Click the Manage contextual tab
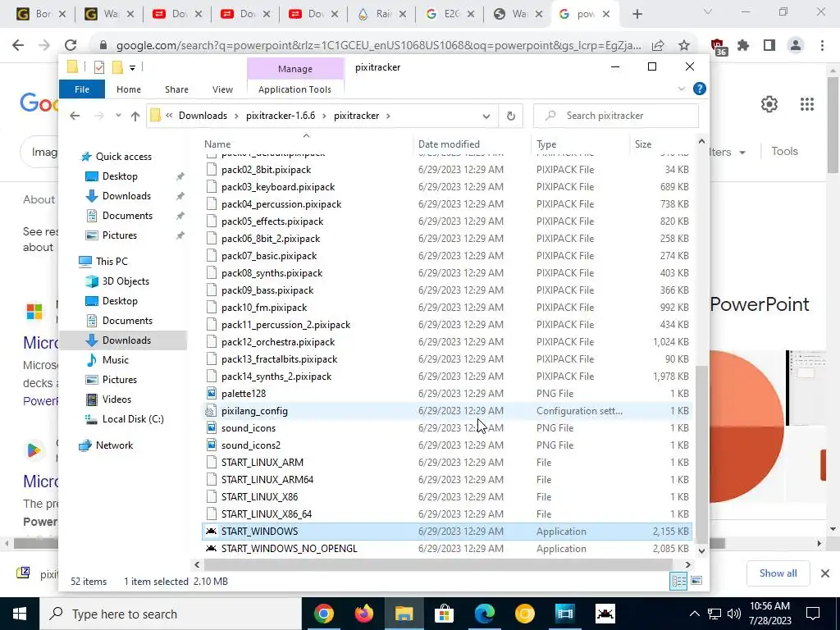Screen dimensions: 840x630 pyautogui.click(x=295, y=69)
